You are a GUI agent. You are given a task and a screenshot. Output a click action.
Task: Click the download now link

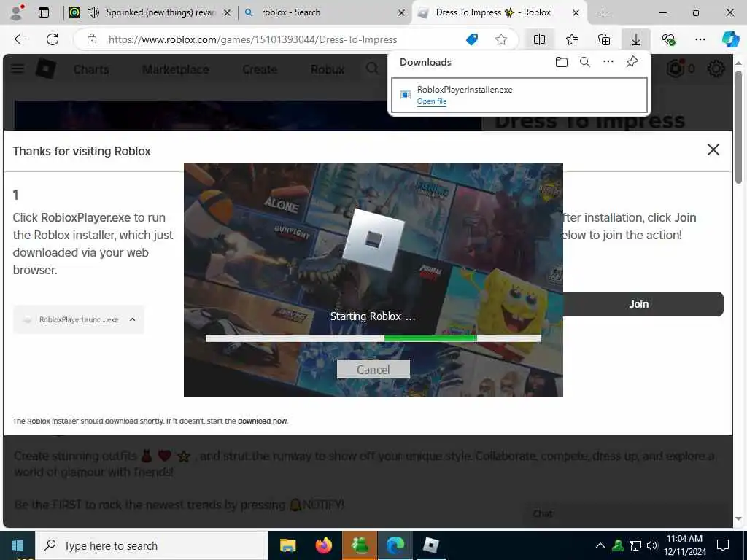(263, 421)
